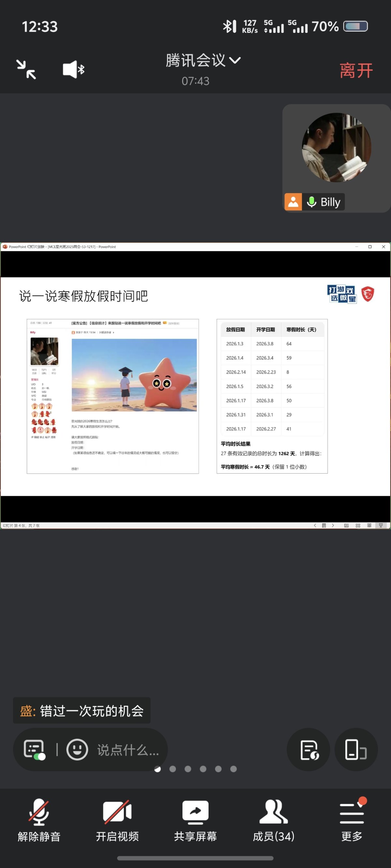Screen dimensions: 391x868
Task: Click the 开学日期 column header
Action: (266, 329)
